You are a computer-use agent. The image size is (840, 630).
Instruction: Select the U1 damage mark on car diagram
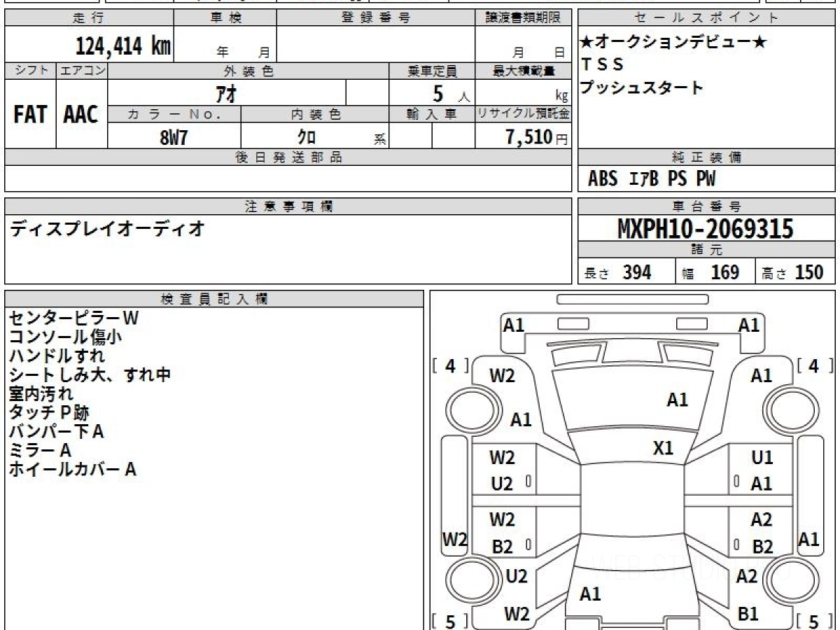(762, 458)
